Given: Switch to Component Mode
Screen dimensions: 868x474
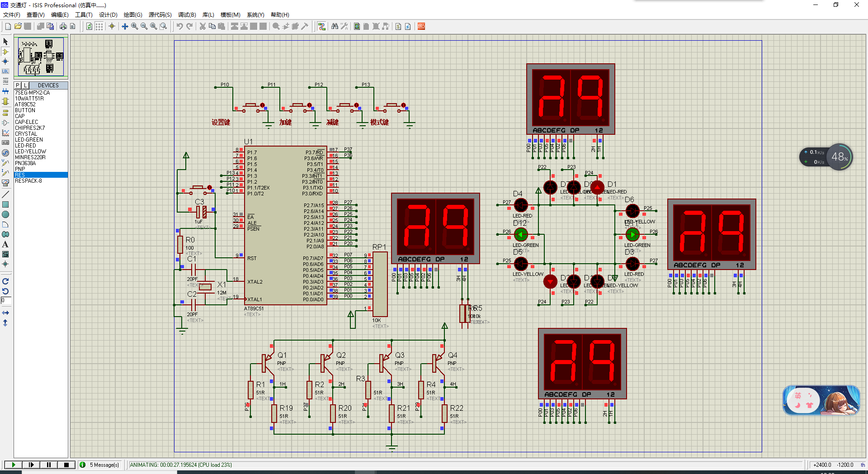Looking at the screenshot, I should click(x=5, y=52).
